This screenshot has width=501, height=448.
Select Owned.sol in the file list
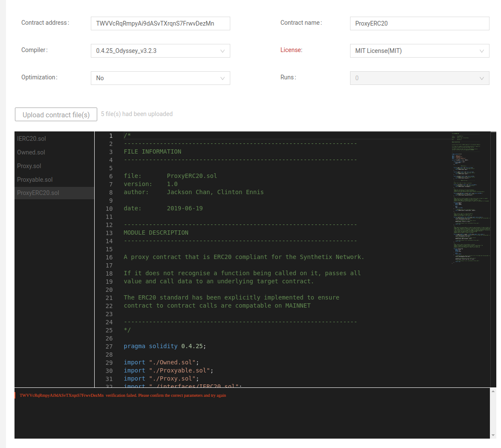pyautogui.click(x=54, y=152)
